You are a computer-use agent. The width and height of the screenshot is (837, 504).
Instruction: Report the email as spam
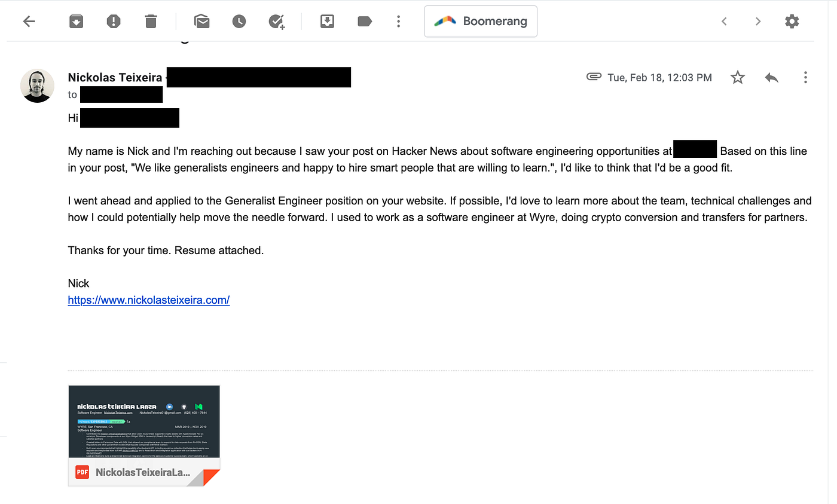point(113,21)
